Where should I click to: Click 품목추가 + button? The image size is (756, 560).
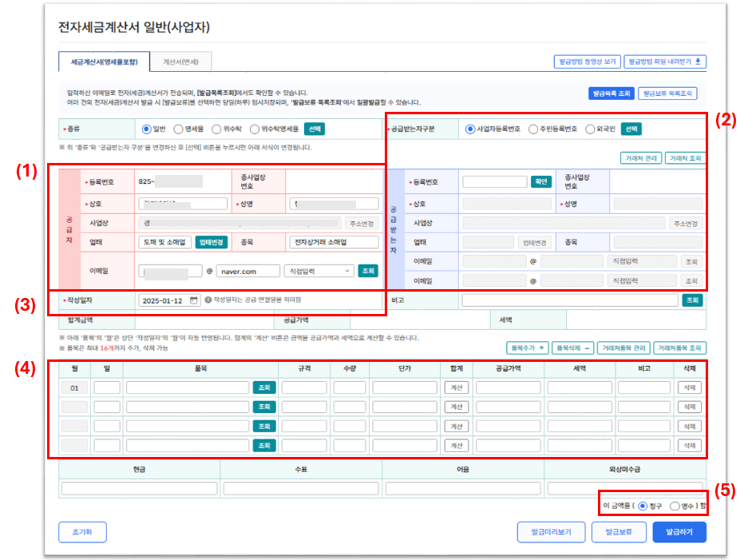(528, 348)
